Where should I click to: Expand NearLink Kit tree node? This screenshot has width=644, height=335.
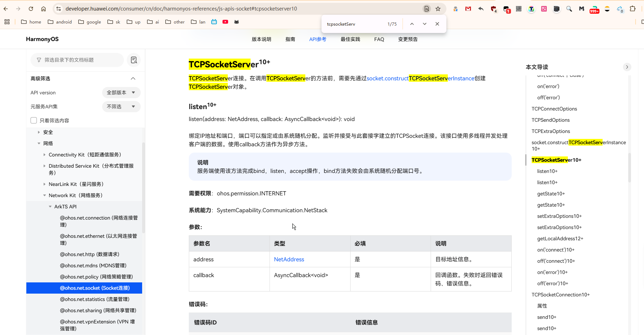click(44, 184)
